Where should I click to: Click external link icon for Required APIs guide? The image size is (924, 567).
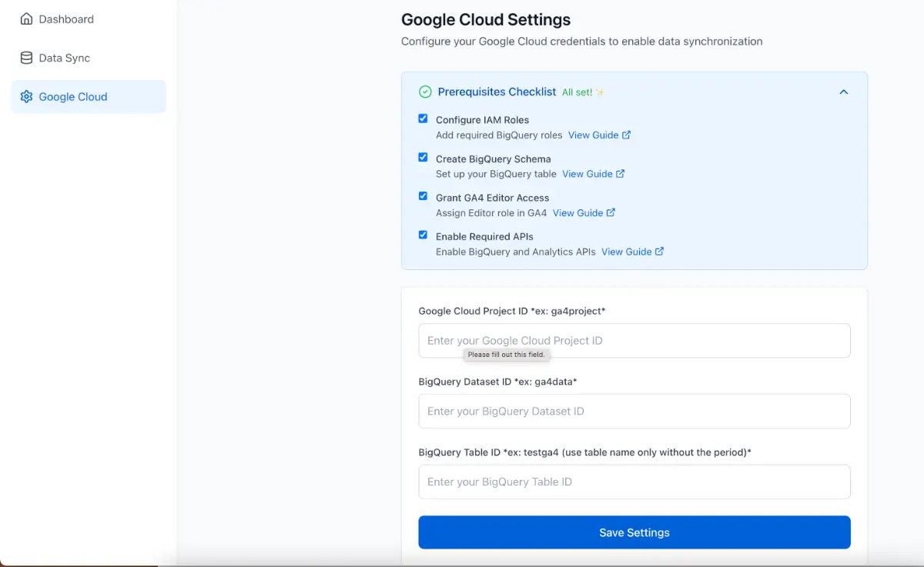(659, 252)
